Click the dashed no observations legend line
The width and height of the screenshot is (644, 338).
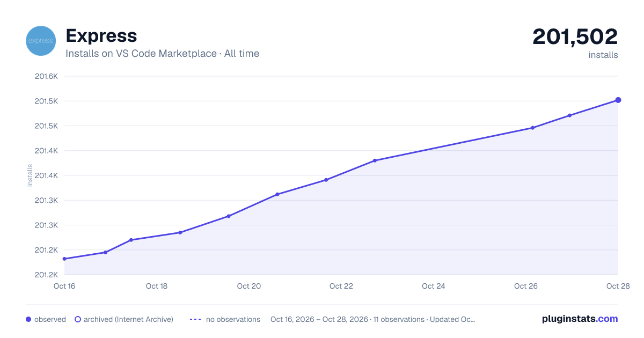pos(195,319)
